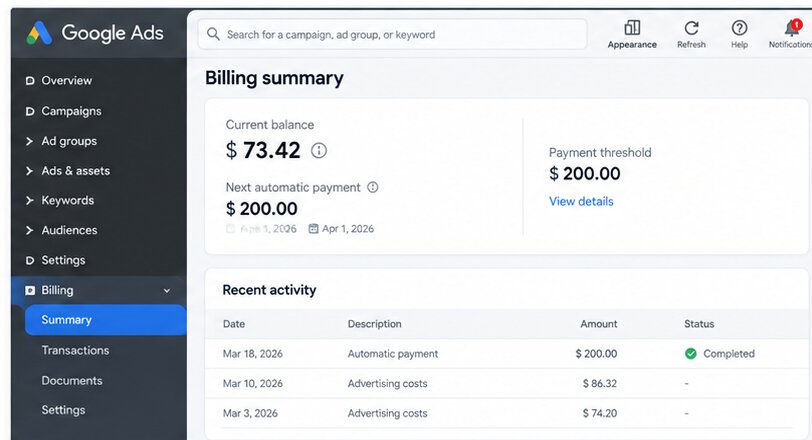Click the Settings sidebar icon above Billing
812x440 pixels.
click(x=30, y=260)
